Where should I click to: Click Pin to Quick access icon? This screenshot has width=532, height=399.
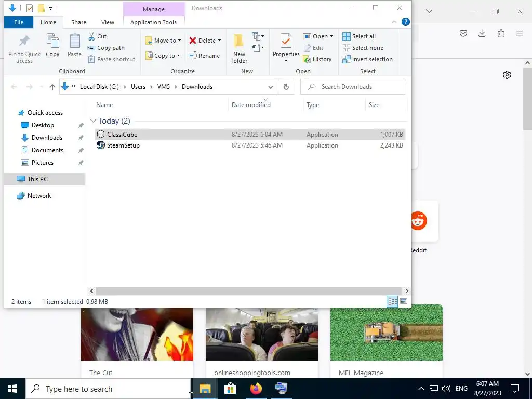pyautogui.click(x=24, y=49)
